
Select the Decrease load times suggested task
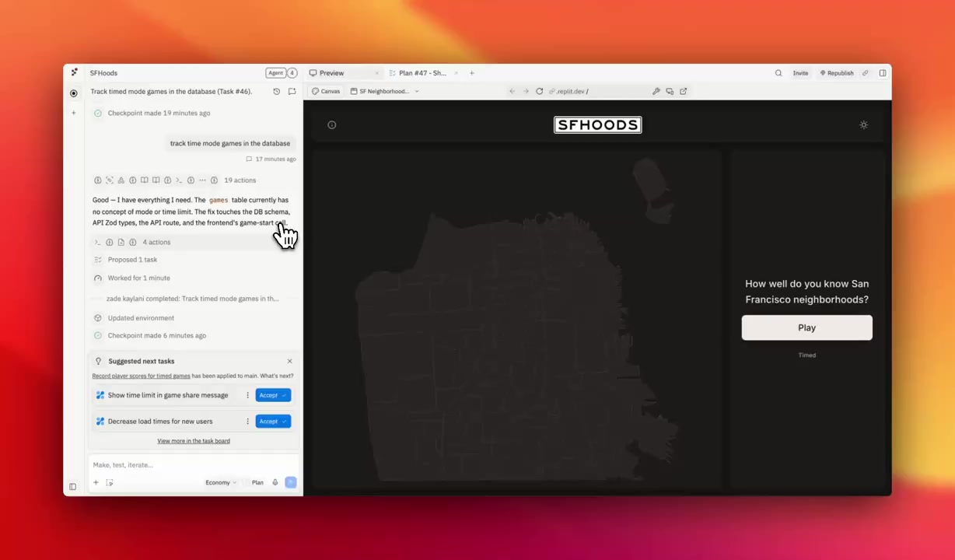click(x=160, y=422)
